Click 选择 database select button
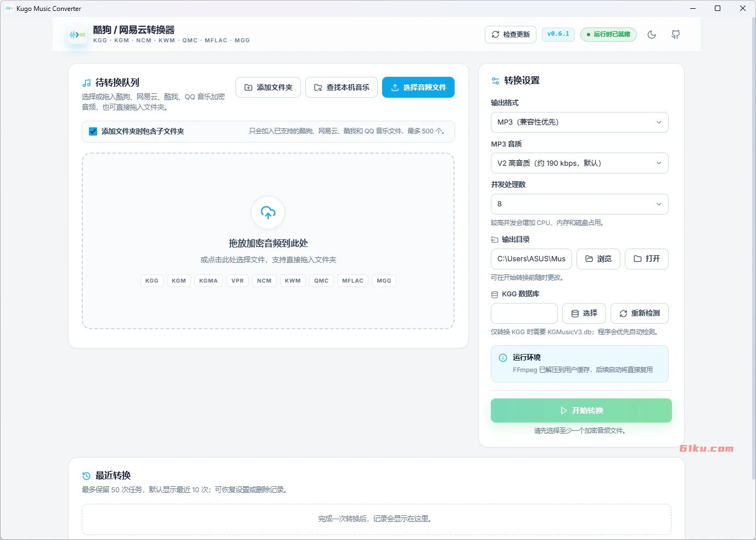Viewport: 756px width, 540px height. (x=584, y=313)
